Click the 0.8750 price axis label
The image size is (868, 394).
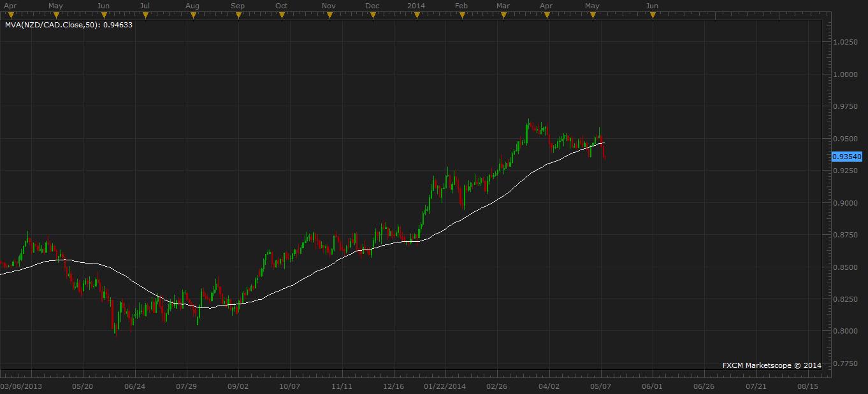[845, 235]
